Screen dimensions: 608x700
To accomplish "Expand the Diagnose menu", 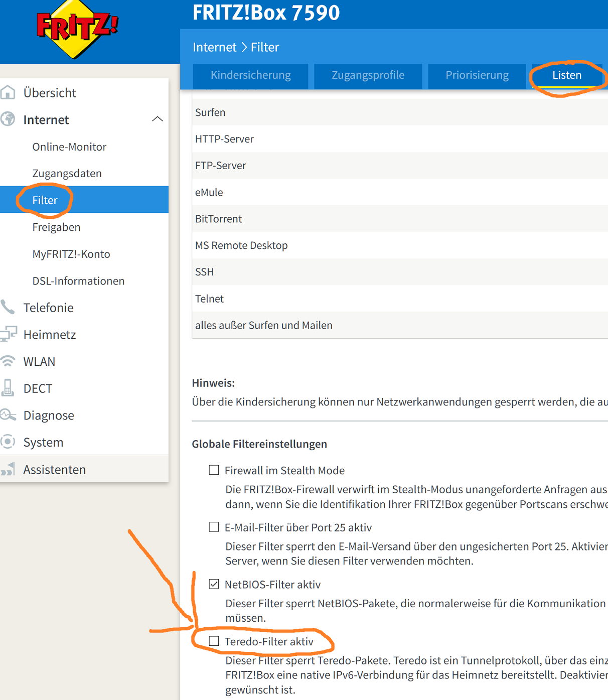I will [49, 415].
